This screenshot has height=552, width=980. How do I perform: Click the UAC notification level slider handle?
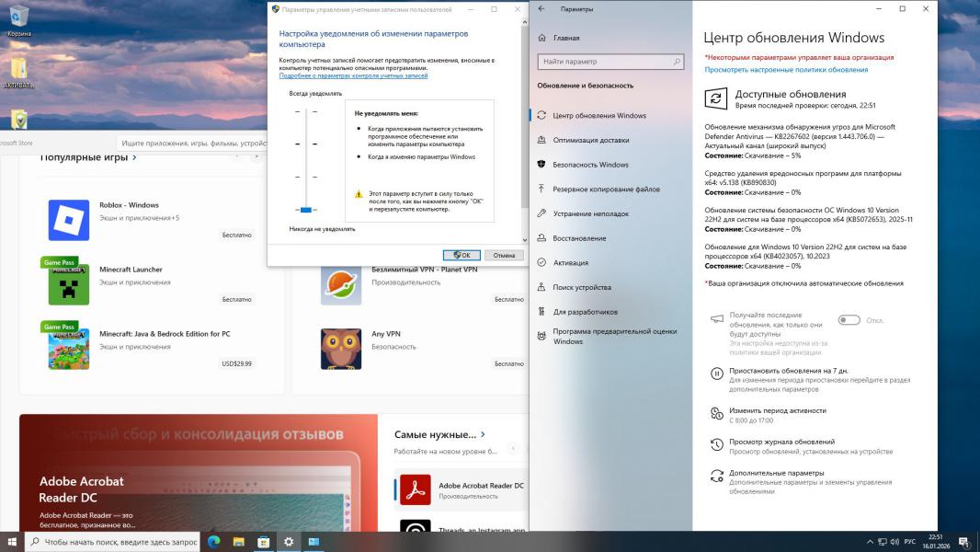click(x=306, y=210)
